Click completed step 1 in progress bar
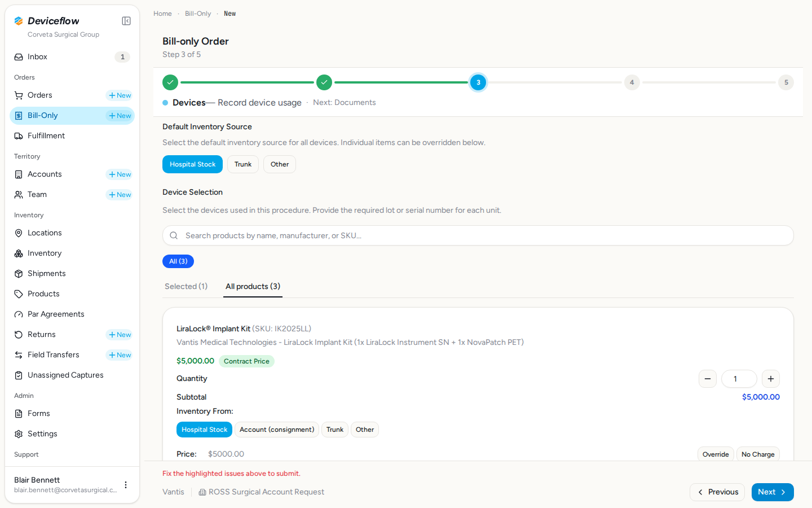This screenshot has width=812, height=508. [x=170, y=82]
